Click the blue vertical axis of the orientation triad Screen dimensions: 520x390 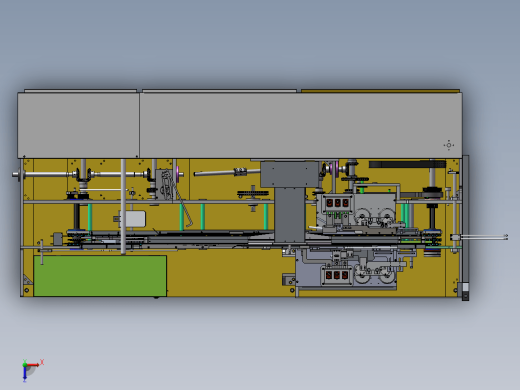click(x=25, y=374)
